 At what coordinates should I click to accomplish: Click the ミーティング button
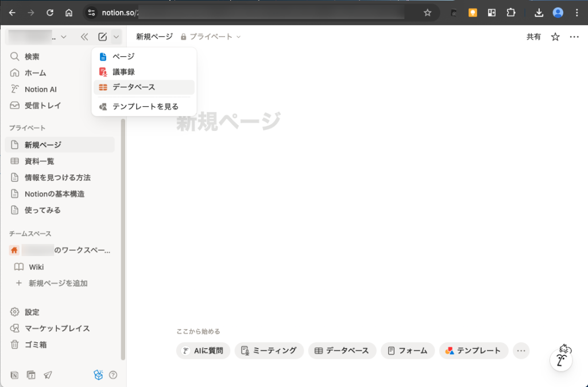[x=269, y=351]
